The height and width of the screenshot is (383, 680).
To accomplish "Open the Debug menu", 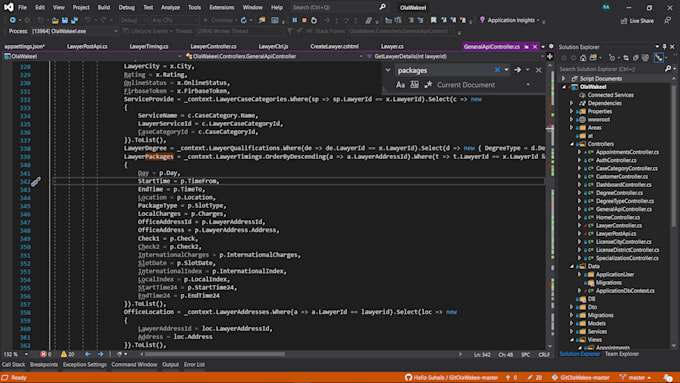I will pos(127,7).
